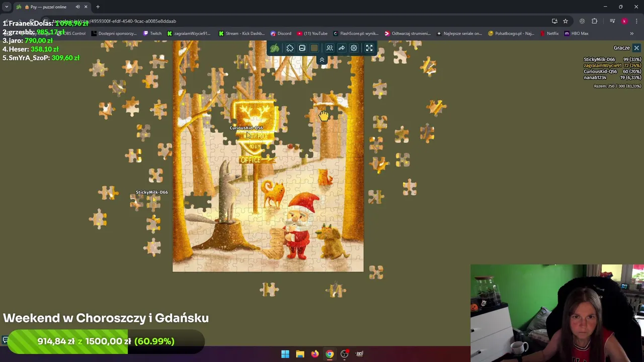Open the Netflix bookmark
This screenshot has width=644, height=362.
click(x=549, y=33)
